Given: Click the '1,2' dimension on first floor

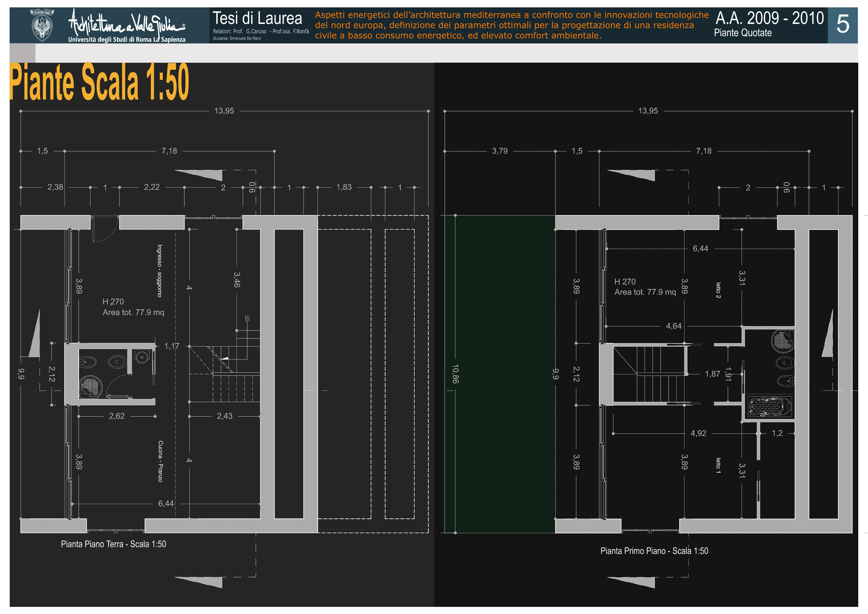Looking at the screenshot, I should (x=777, y=433).
